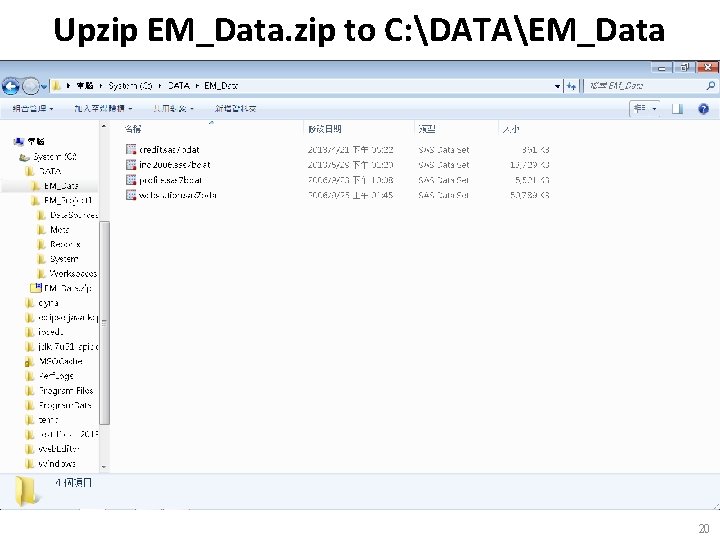Click the MSOCache locked folder icon
The image size is (720, 540).
(29, 361)
